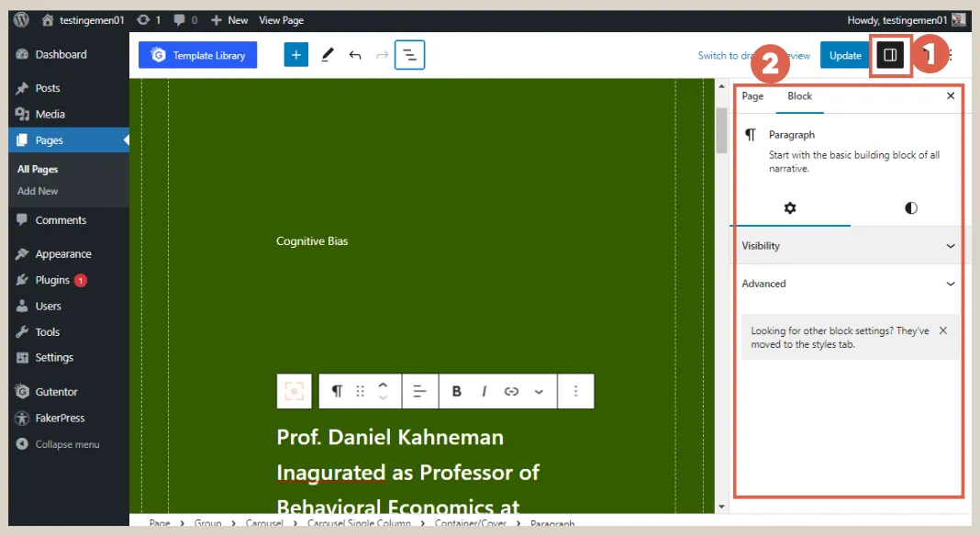Switch to the Page tab
This screenshot has height=536, width=980.
pyautogui.click(x=752, y=96)
